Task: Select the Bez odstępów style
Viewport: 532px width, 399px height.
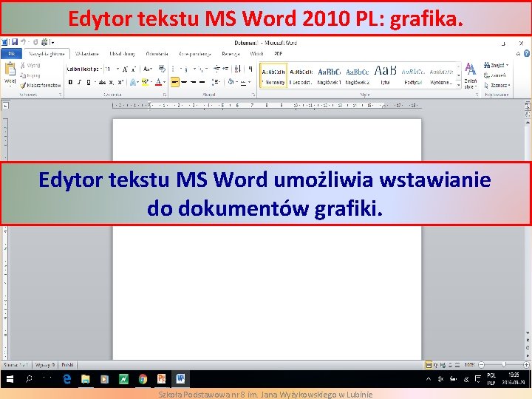Action: [301, 75]
